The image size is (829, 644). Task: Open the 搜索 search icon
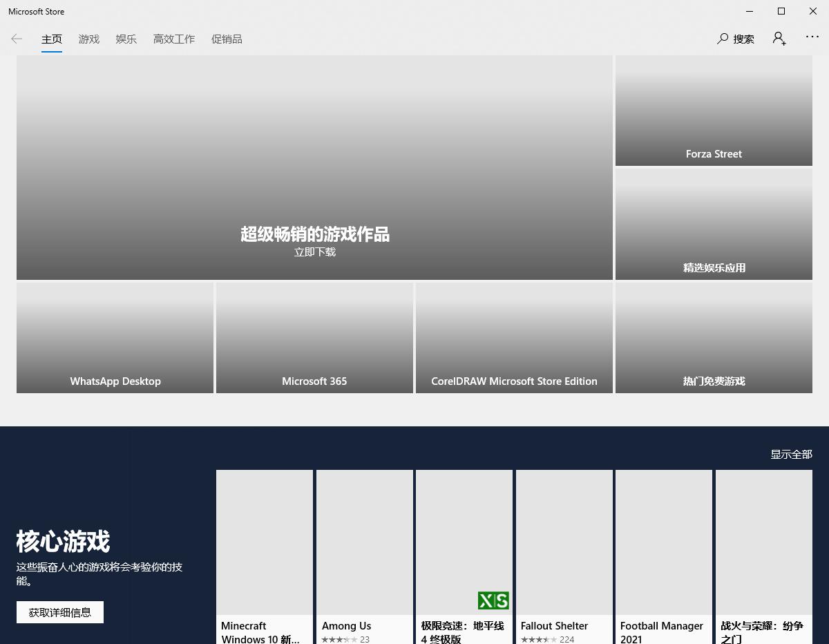(735, 39)
